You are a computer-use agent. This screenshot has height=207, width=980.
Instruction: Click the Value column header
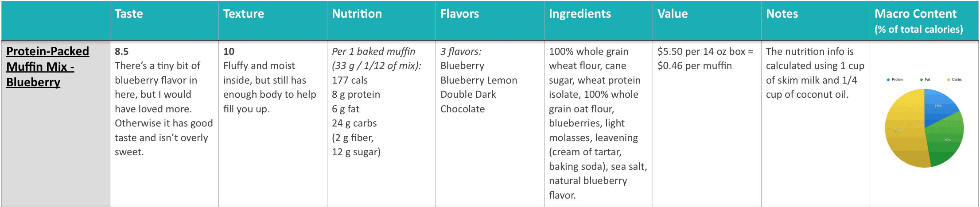pyautogui.click(x=673, y=14)
